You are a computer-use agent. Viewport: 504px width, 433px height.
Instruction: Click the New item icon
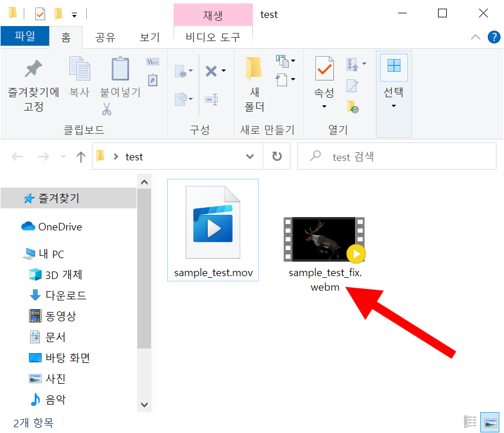[282, 61]
